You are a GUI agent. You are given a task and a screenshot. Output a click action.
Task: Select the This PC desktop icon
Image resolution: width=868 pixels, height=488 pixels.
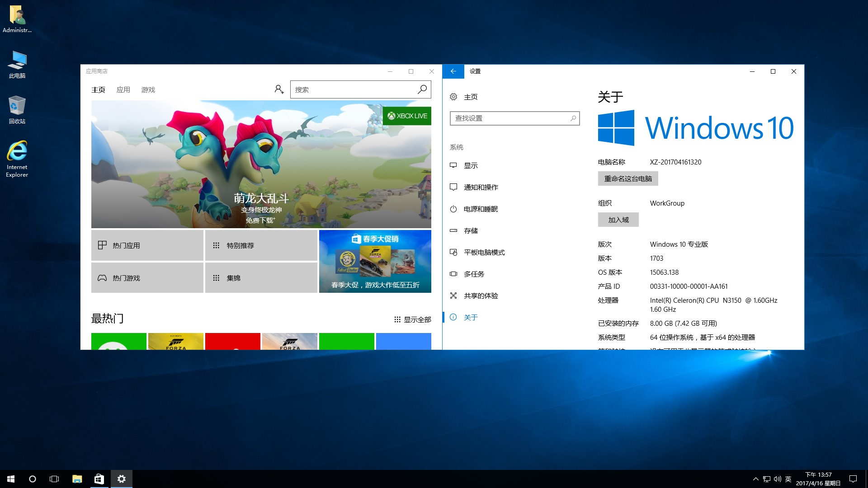17,65
